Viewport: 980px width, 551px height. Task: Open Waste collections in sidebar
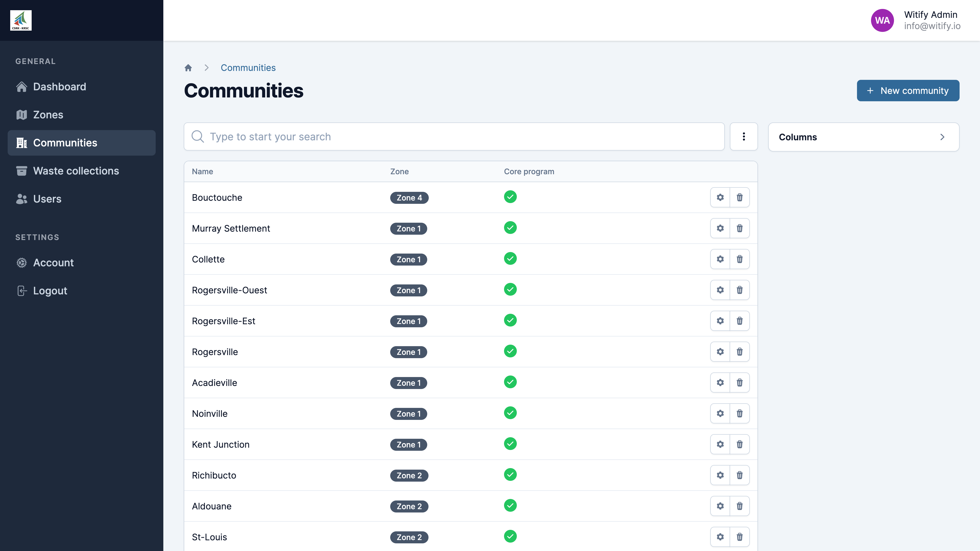pyautogui.click(x=76, y=171)
